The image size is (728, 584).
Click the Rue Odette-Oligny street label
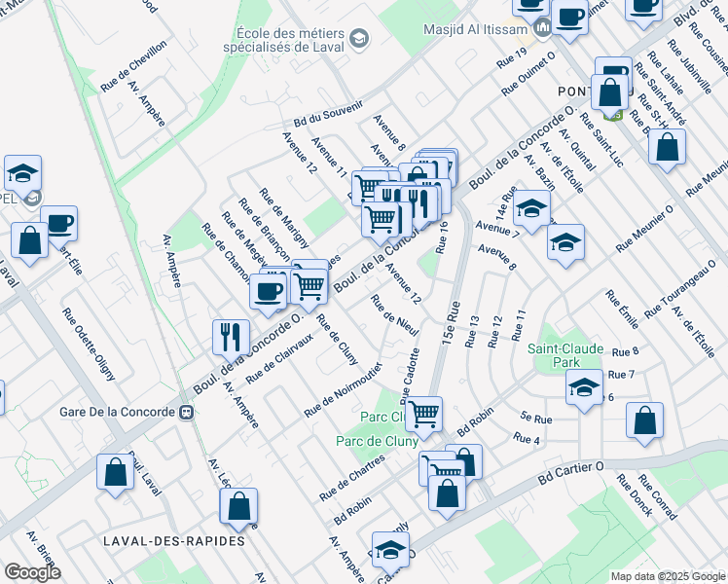(89, 344)
